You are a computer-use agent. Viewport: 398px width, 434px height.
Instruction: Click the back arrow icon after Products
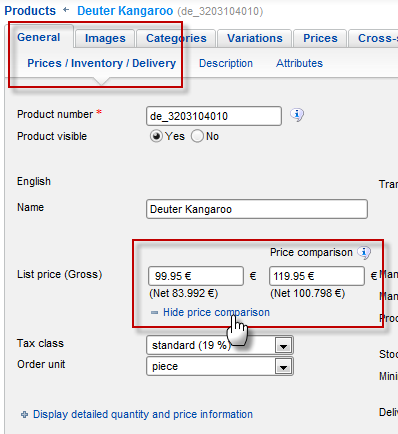(x=66, y=10)
